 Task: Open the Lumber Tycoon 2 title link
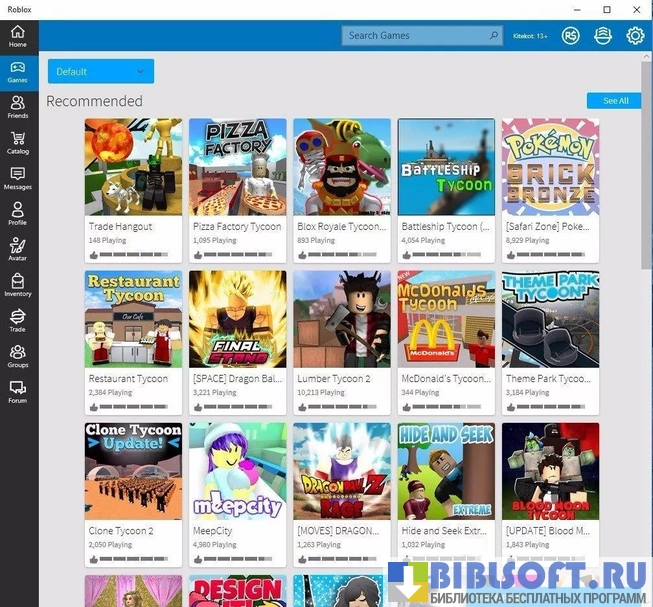[x=334, y=379]
